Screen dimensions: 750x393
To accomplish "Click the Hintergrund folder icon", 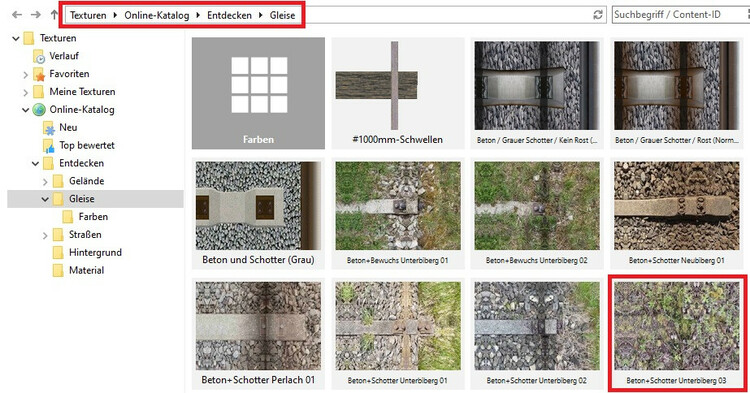I will click(58, 252).
